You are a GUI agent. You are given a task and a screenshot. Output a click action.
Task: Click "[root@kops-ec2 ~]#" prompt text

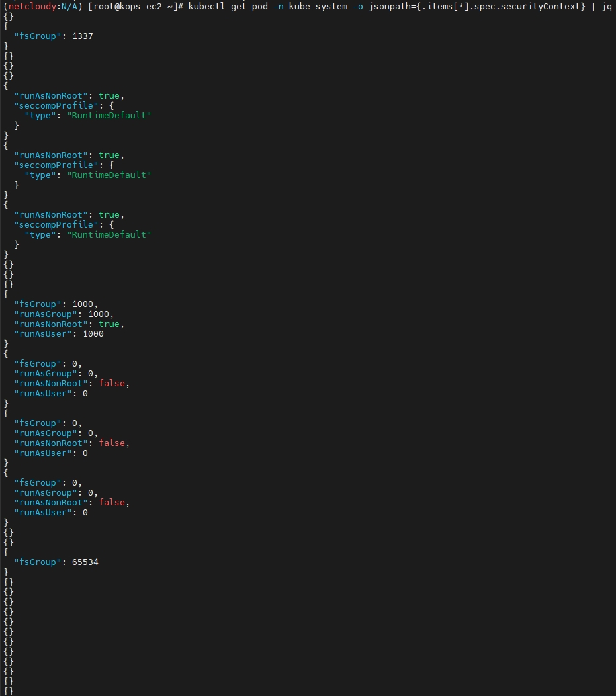tap(136, 6)
